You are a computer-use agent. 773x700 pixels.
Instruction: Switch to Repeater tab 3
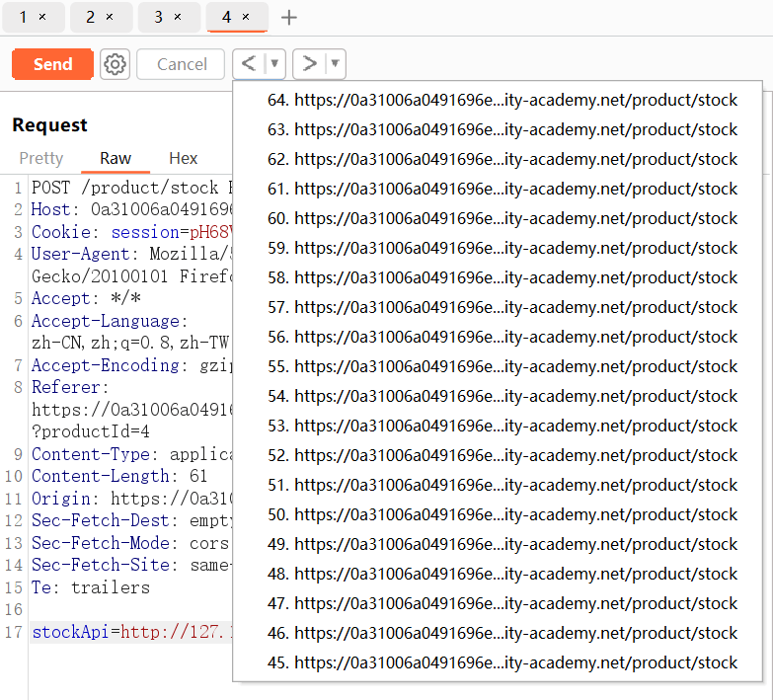(x=158, y=17)
